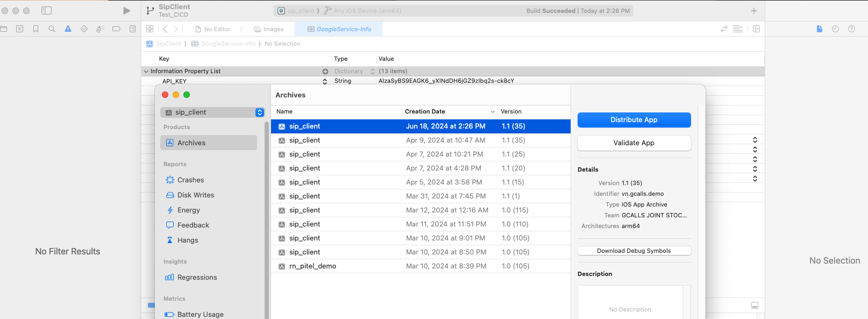Screen dimensions: 868x319
Task: Open the API_KEY type stepper
Action: (x=325, y=81)
